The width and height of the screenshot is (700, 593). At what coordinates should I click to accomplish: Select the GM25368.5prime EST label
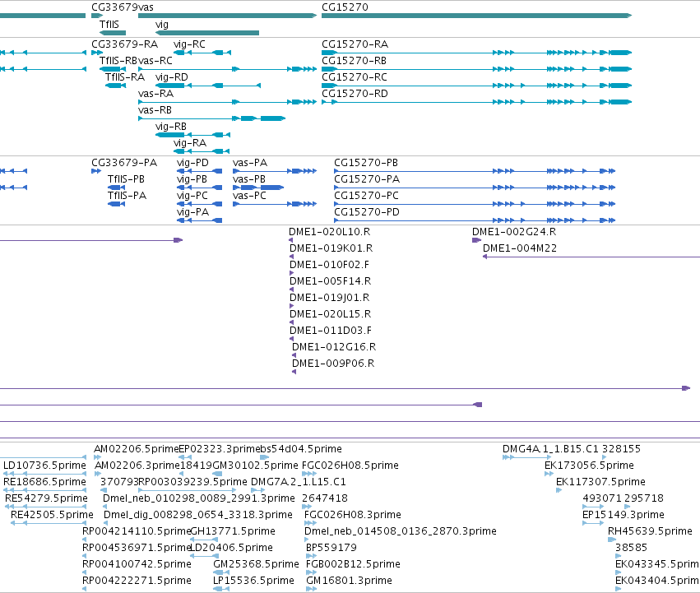pos(257,564)
